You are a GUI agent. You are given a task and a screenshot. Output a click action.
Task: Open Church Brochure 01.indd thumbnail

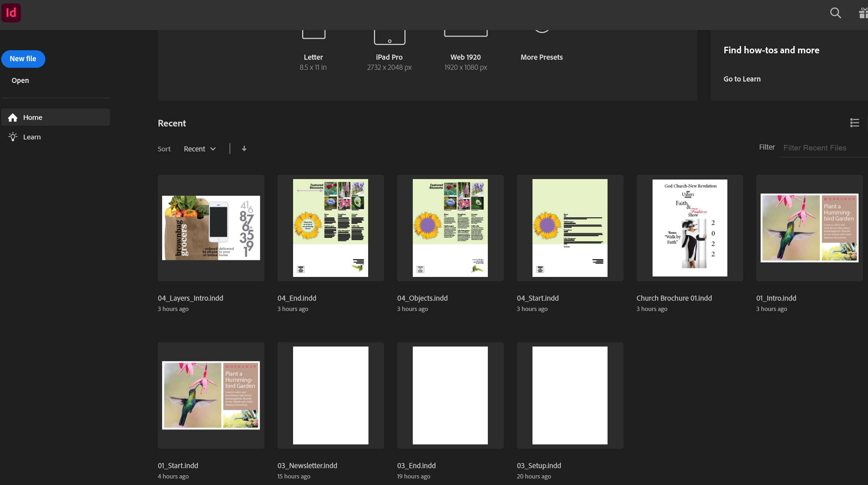tap(689, 228)
